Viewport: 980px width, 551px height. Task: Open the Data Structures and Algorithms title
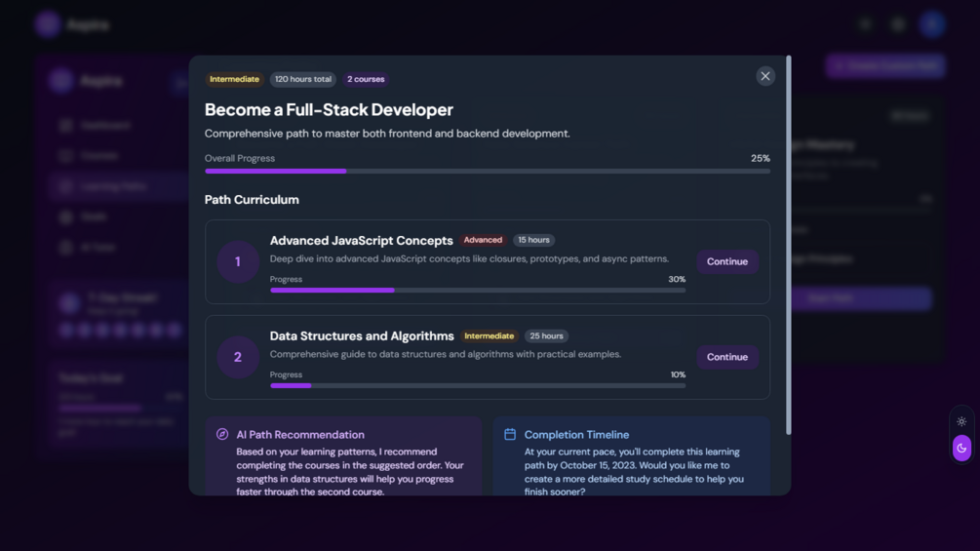coord(362,335)
